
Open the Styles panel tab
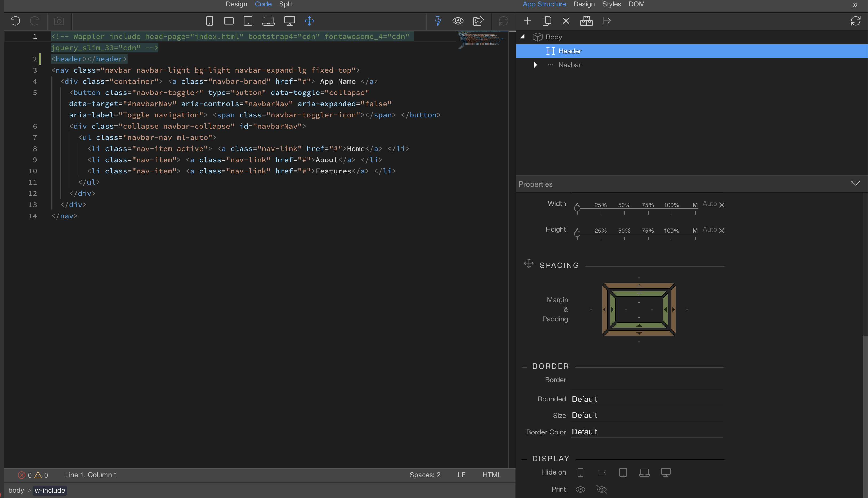(611, 4)
